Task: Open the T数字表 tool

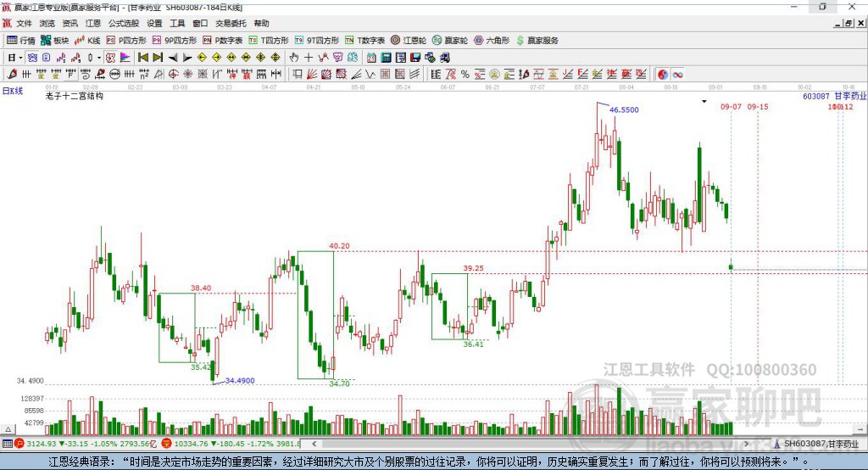Action: [364, 41]
